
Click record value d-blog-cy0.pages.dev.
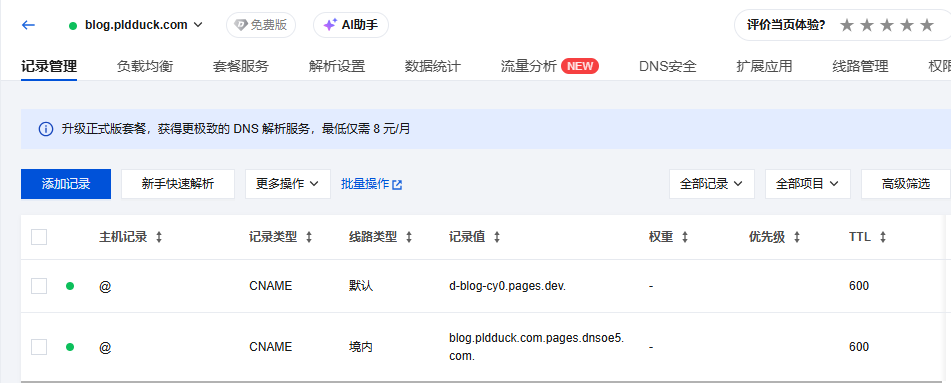pyautogui.click(x=507, y=286)
